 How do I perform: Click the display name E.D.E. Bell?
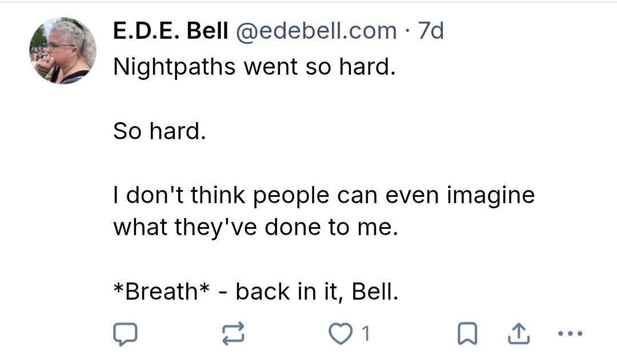tap(171, 31)
